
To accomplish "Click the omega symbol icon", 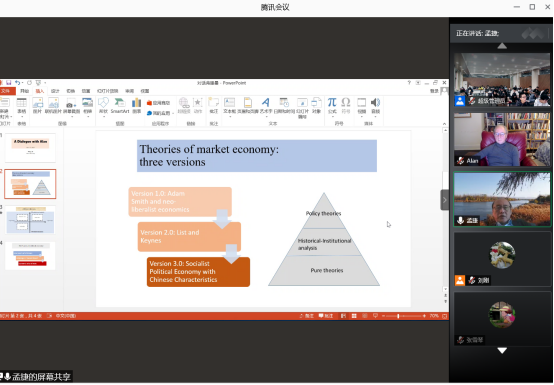I will (346, 105).
